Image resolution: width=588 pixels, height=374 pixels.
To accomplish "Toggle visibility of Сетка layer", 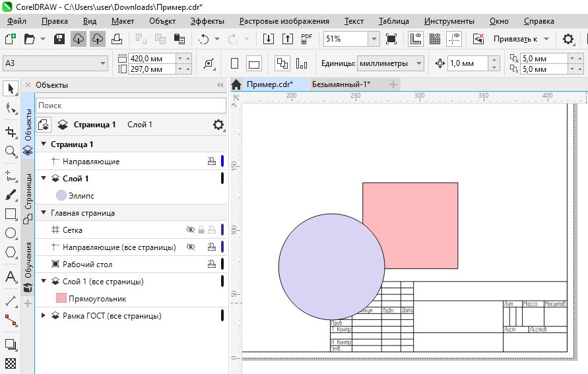I will 191,230.
